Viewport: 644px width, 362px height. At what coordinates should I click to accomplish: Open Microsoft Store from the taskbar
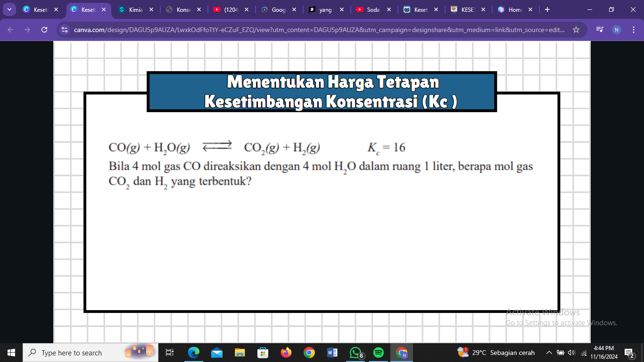click(263, 353)
